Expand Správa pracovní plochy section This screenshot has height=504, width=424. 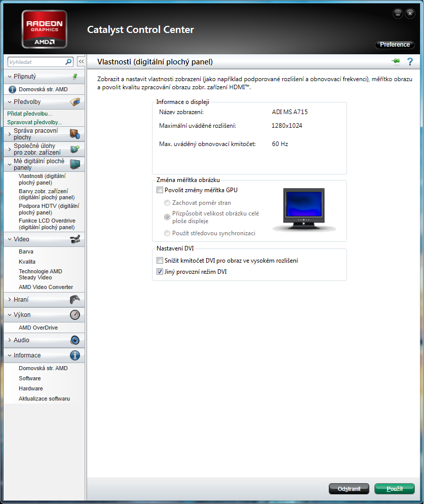(x=10, y=134)
